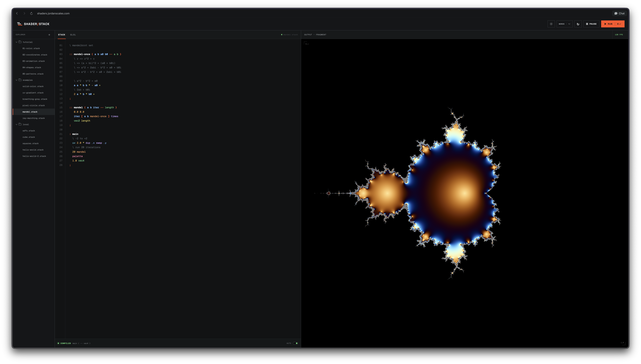Click the '20 mandel' code on line 25
This screenshot has height=364, width=641.
[x=79, y=152]
